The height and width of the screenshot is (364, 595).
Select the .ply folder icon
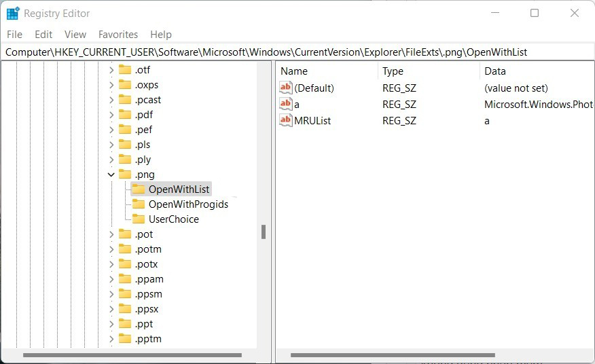(x=125, y=160)
